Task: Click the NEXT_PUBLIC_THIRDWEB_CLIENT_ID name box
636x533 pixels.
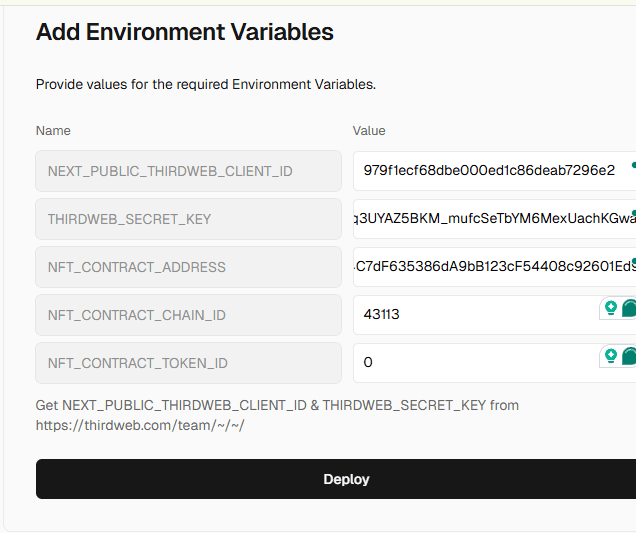Action: coord(189,171)
